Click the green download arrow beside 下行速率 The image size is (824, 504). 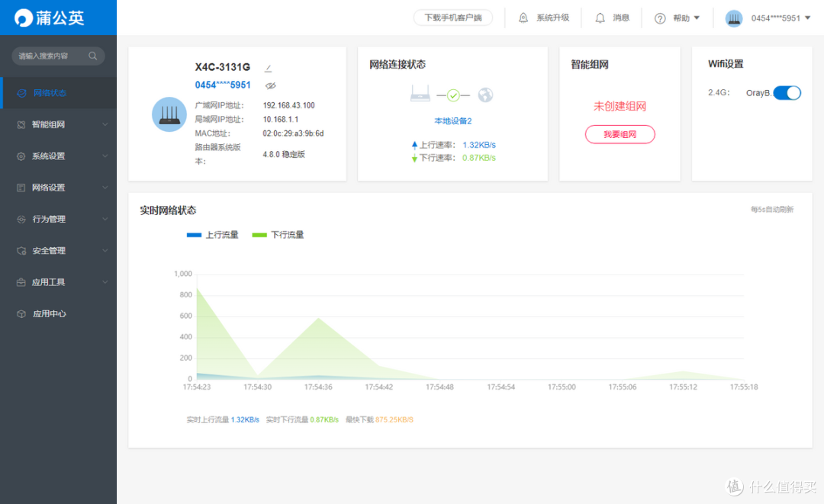click(414, 158)
